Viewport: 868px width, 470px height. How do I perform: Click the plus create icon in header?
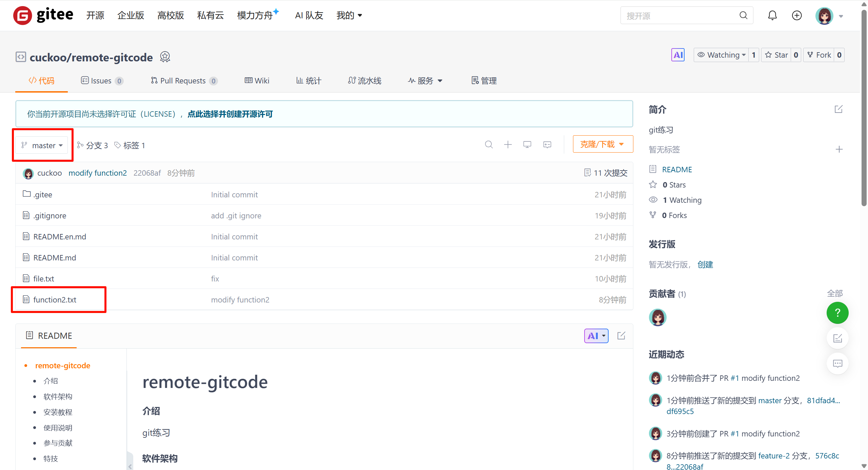tap(796, 16)
